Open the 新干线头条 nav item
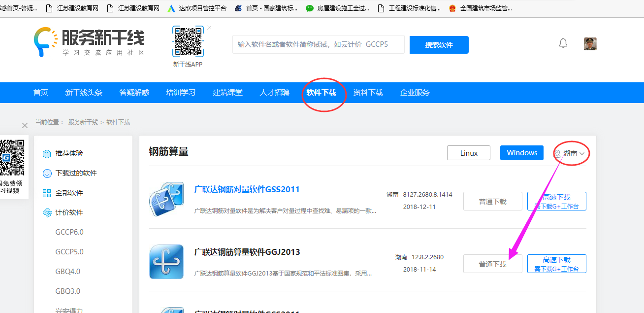Screen dimensions: 644x313 coord(84,93)
